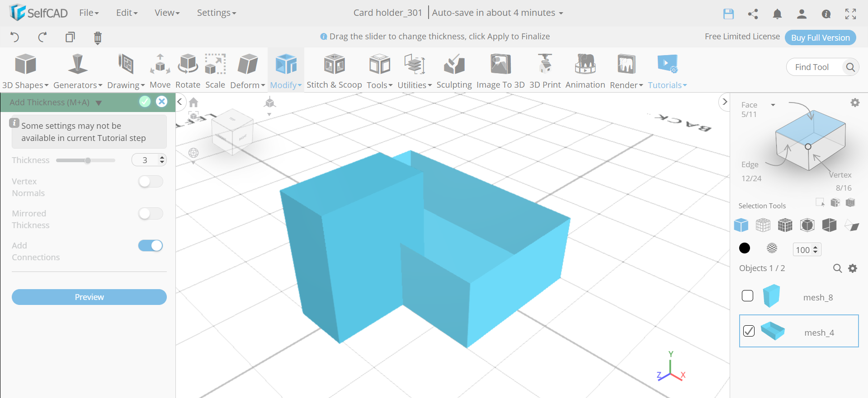Cancel Add Thickness with the X button
The image size is (868, 398).
[x=161, y=102]
